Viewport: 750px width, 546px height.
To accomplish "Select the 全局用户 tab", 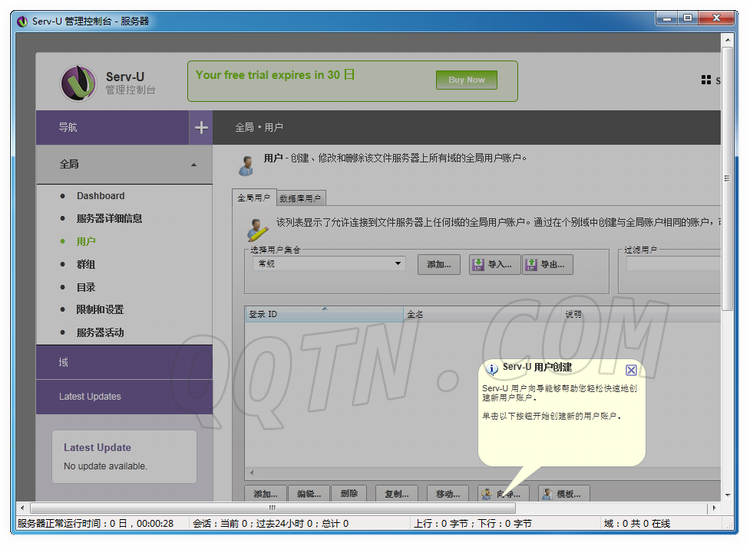I will (x=254, y=198).
